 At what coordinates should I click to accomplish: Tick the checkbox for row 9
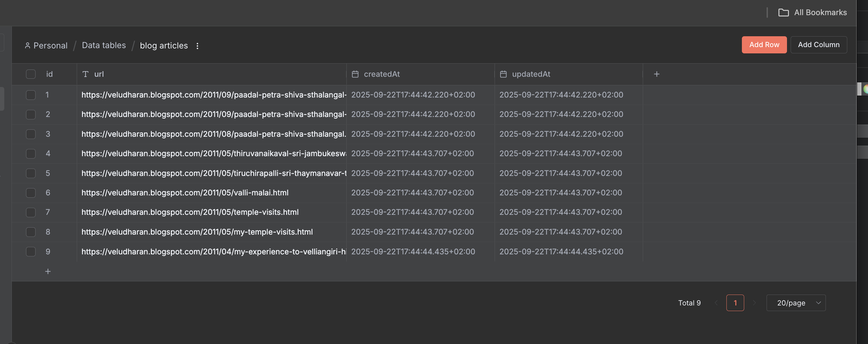point(31,252)
